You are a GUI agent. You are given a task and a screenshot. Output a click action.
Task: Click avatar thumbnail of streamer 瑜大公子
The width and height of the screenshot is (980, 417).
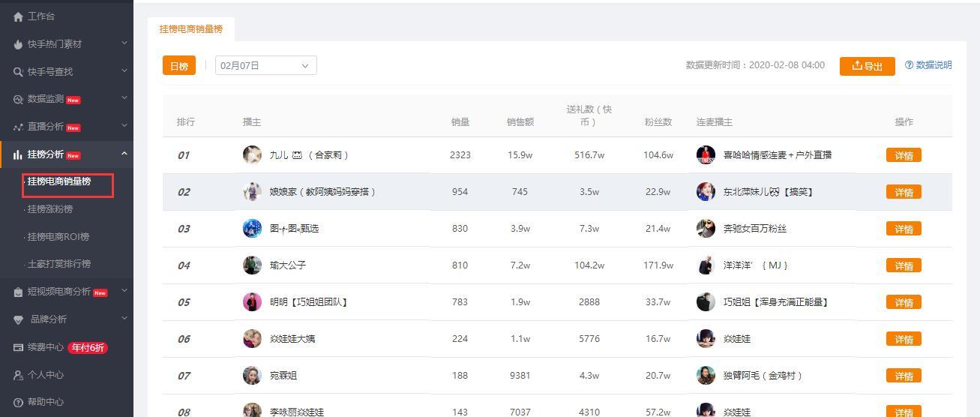click(252, 265)
